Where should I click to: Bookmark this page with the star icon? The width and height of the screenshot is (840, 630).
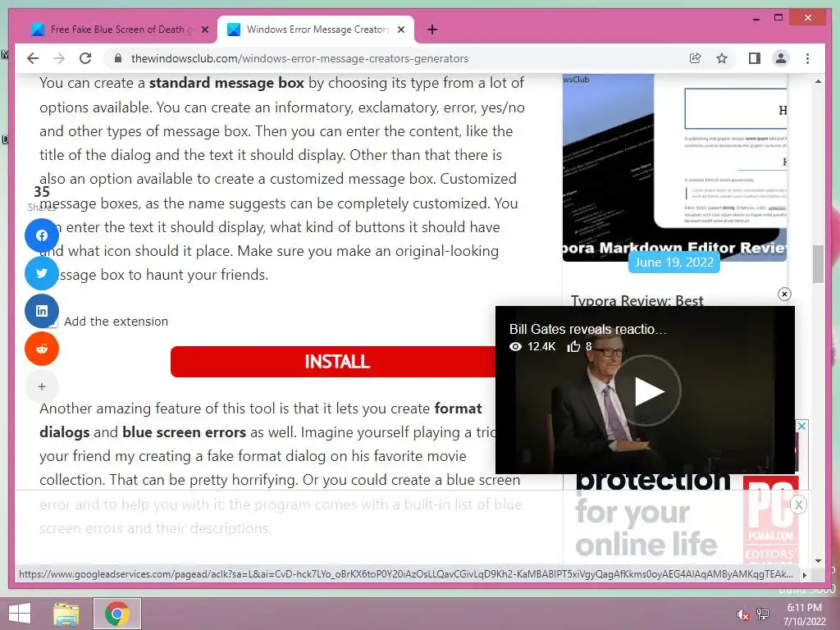pos(722,58)
